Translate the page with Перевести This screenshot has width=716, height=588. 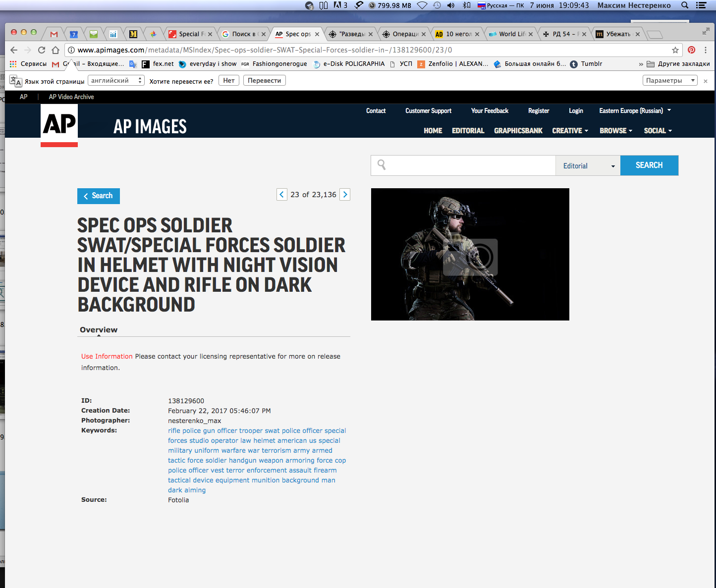tap(265, 80)
